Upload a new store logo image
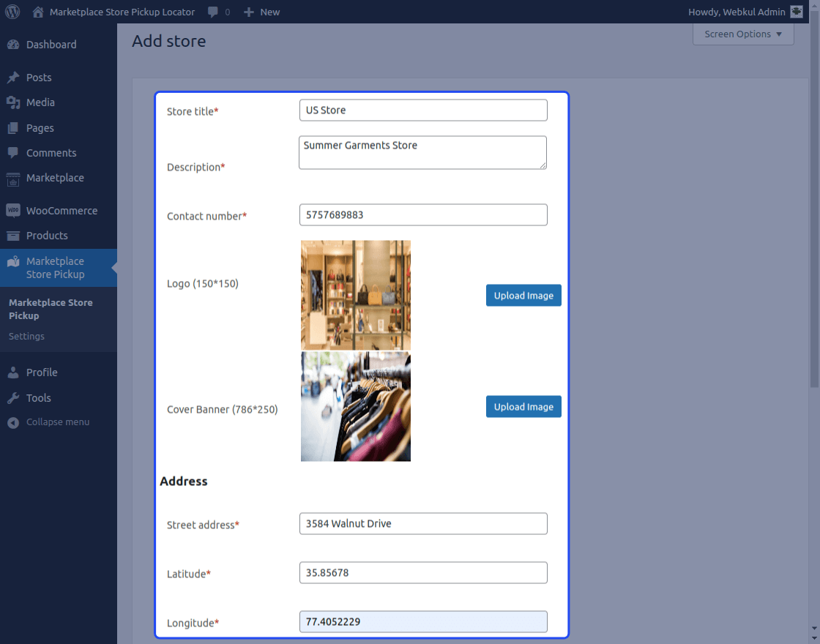Screen dimensions: 820x644 coord(523,295)
